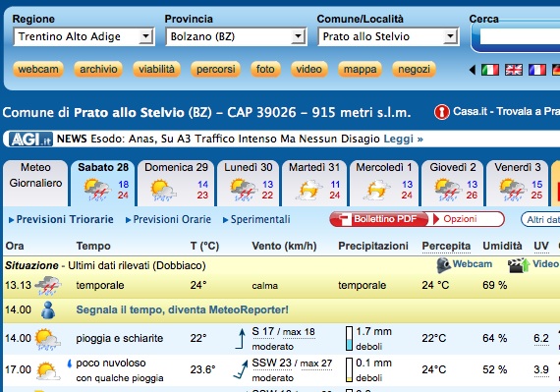Click the Video clapperboard icon
This screenshot has height=392, width=560.
[x=519, y=264]
